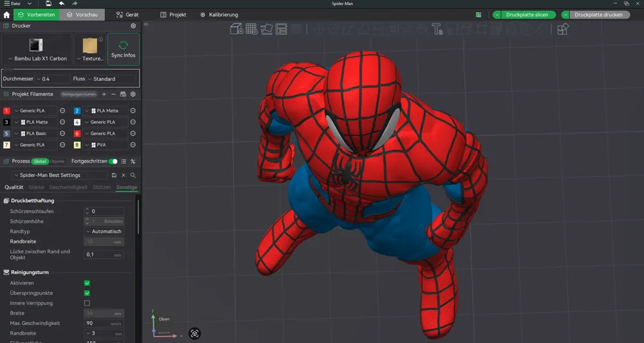Screen dimensions: 644x343
Task: Click the Sync Infos button
Action: pyautogui.click(x=123, y=50)
